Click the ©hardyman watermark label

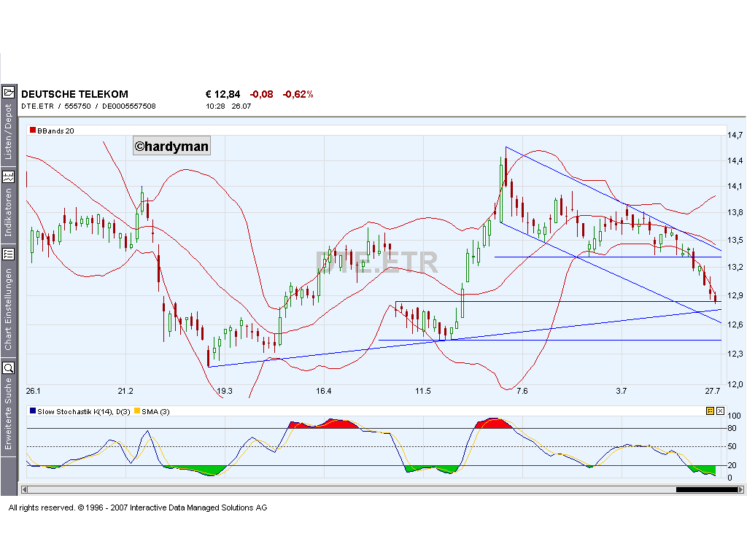coord(171,145)
